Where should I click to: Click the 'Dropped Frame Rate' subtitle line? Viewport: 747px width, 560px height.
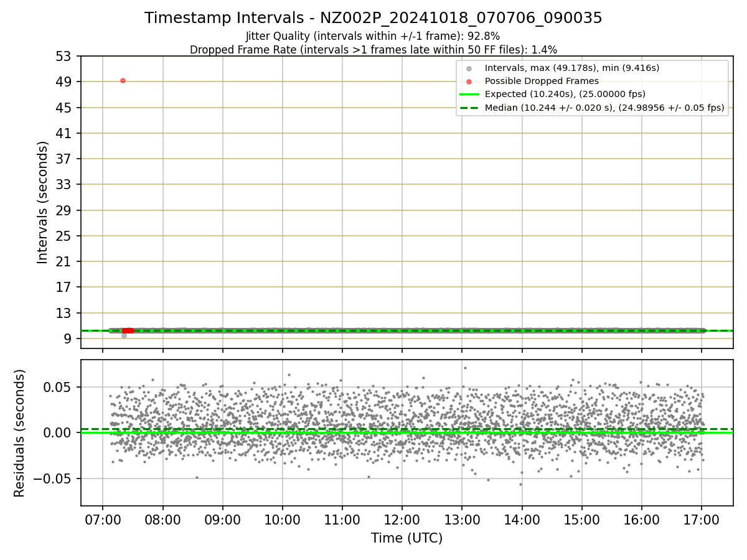tap(374, 49)
